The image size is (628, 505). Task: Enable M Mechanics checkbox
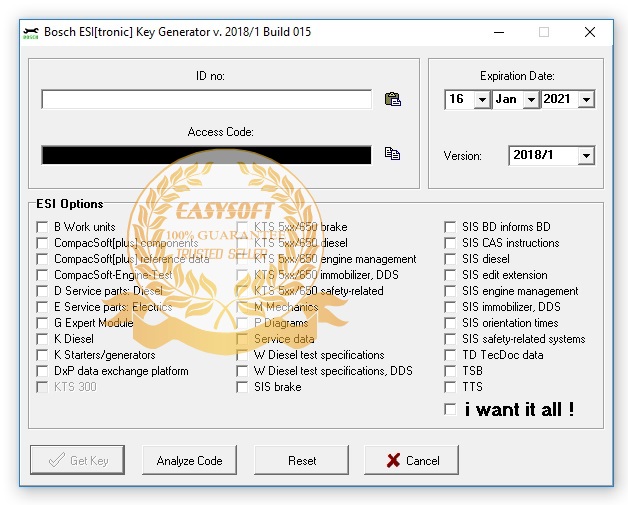[x=242, y=307]
